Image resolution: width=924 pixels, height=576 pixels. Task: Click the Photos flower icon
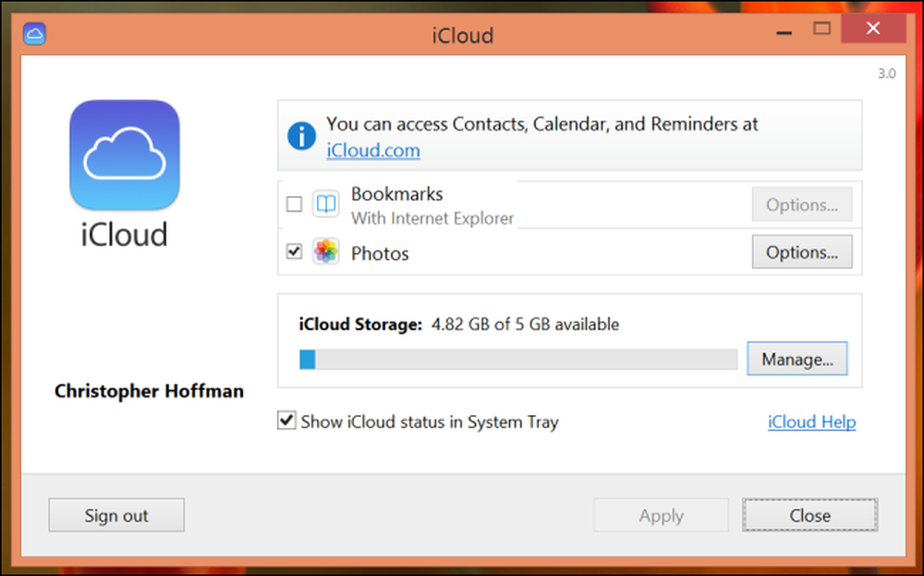tap(326, 251)
